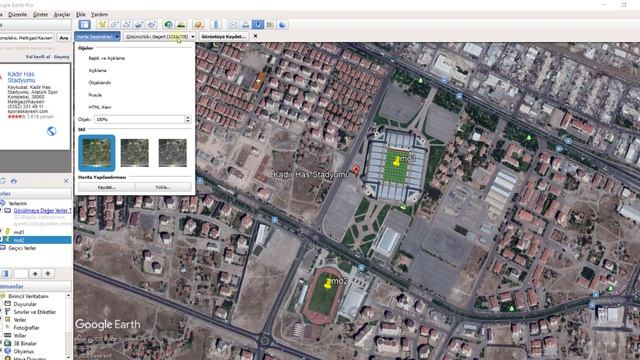Screen dimensions: 640x360
Task: Select Yerlerim folder in Places
Action: tap(18, 203)
